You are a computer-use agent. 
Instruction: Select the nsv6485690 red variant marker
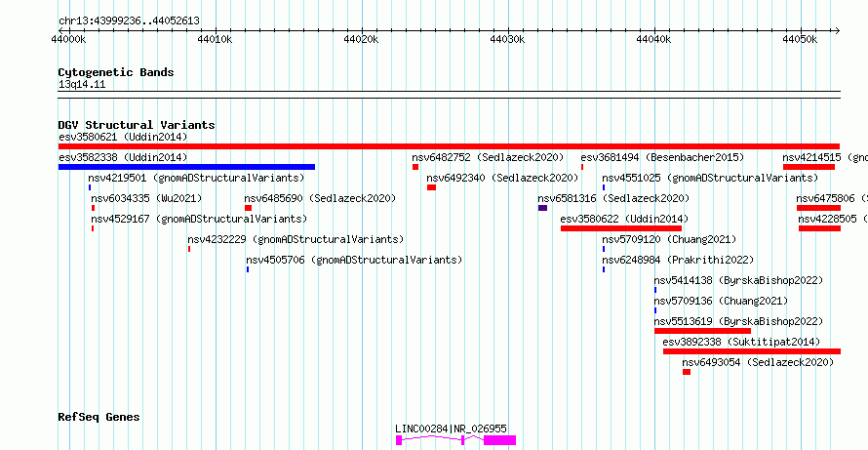248,208
